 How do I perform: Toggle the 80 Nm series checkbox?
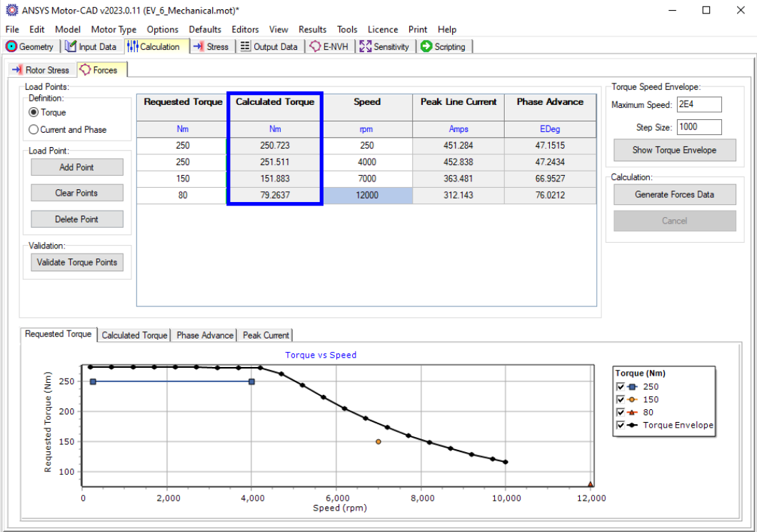[621, 412]
